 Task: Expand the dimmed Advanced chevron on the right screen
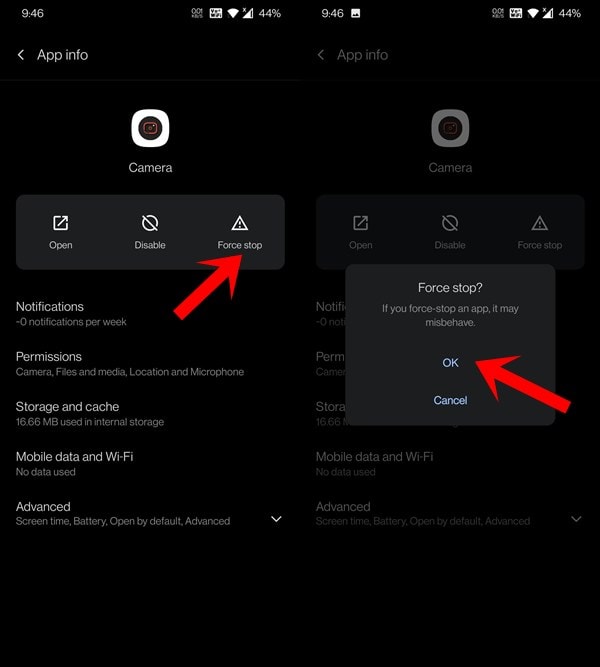[x=576, y=519]
